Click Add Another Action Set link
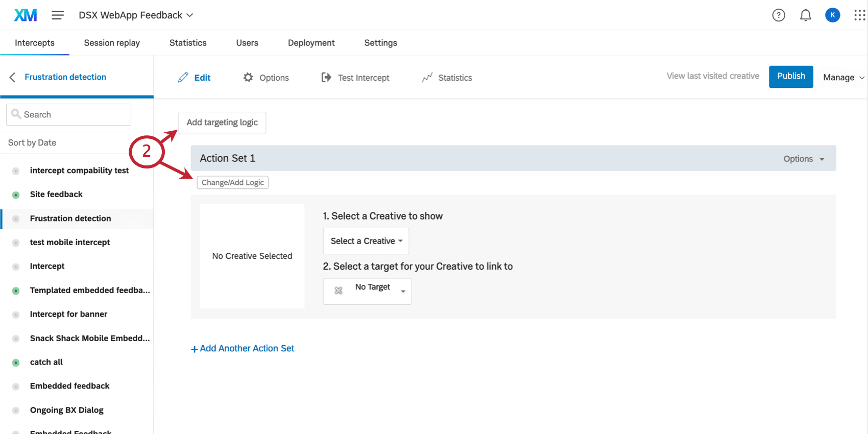The width and height of the screenshot is (868, 434). coord(243,349)
